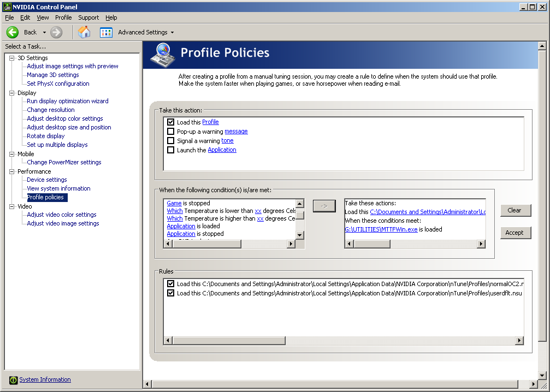Image resolution: width=550 pixels, height=392 pixels.
Task: Click the warning message hyperlink
Action: click(x=236, y=132)
